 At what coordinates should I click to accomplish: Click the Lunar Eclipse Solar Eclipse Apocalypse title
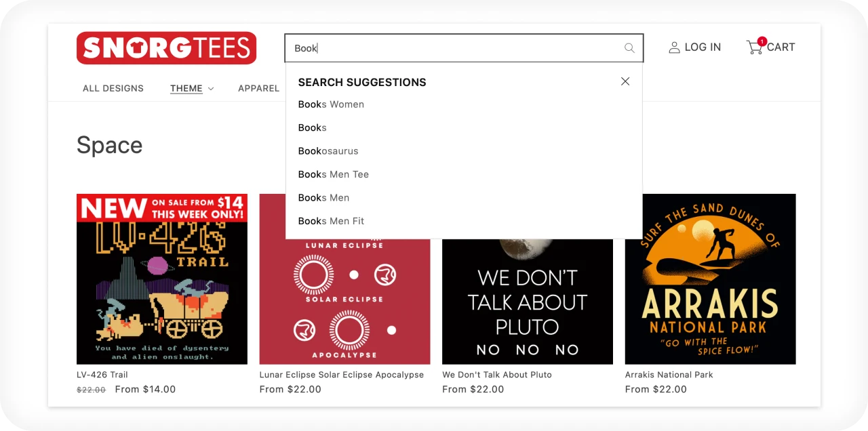click(342, 375)
